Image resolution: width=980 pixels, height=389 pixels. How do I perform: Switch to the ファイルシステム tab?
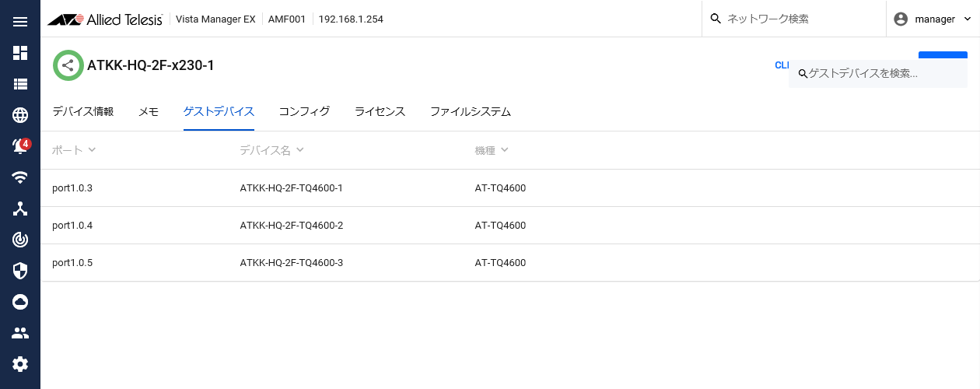[470, 112]
